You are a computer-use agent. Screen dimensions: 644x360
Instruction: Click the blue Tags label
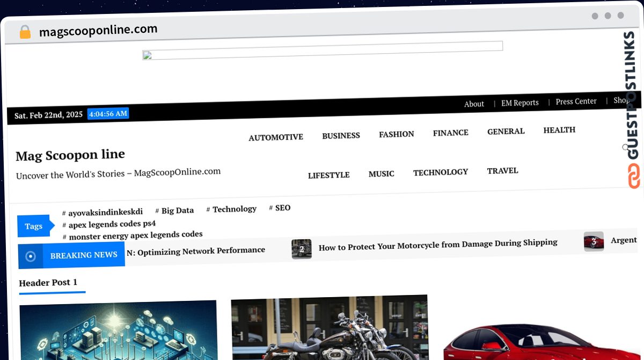(x=33, y=226)
